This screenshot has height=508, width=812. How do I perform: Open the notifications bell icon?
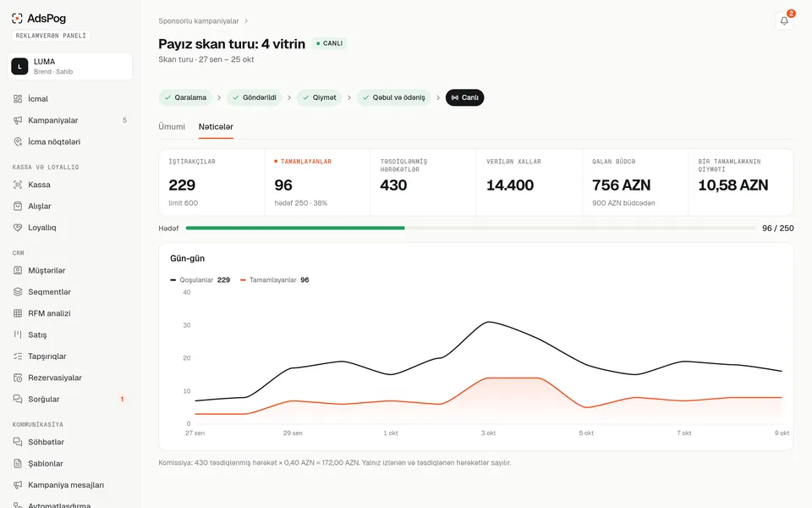(x=784, y=20)
